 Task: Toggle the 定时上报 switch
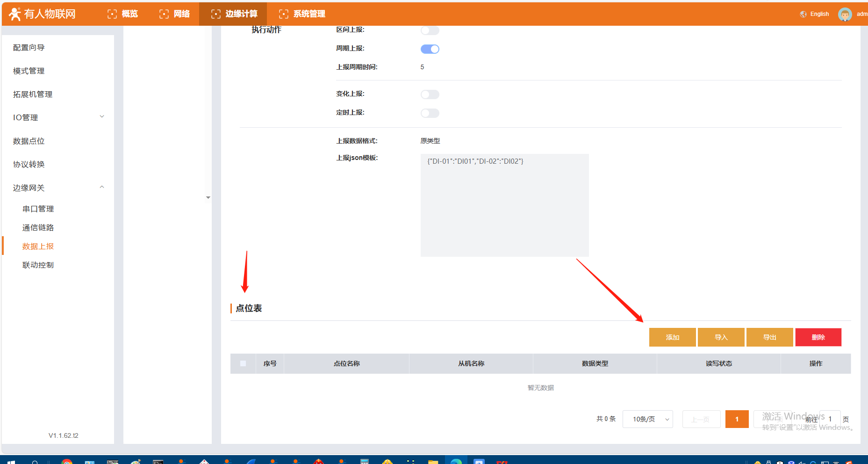(430, 113)
